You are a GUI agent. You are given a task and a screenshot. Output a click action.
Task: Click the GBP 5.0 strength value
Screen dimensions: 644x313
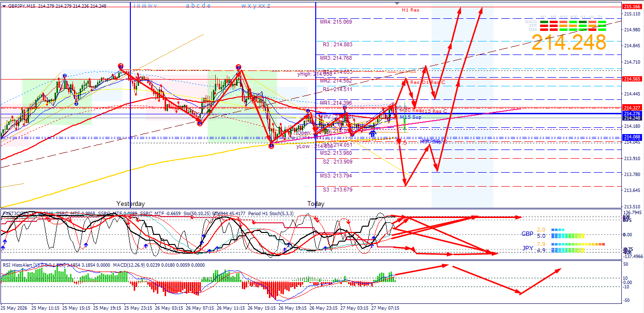(541, 236)
